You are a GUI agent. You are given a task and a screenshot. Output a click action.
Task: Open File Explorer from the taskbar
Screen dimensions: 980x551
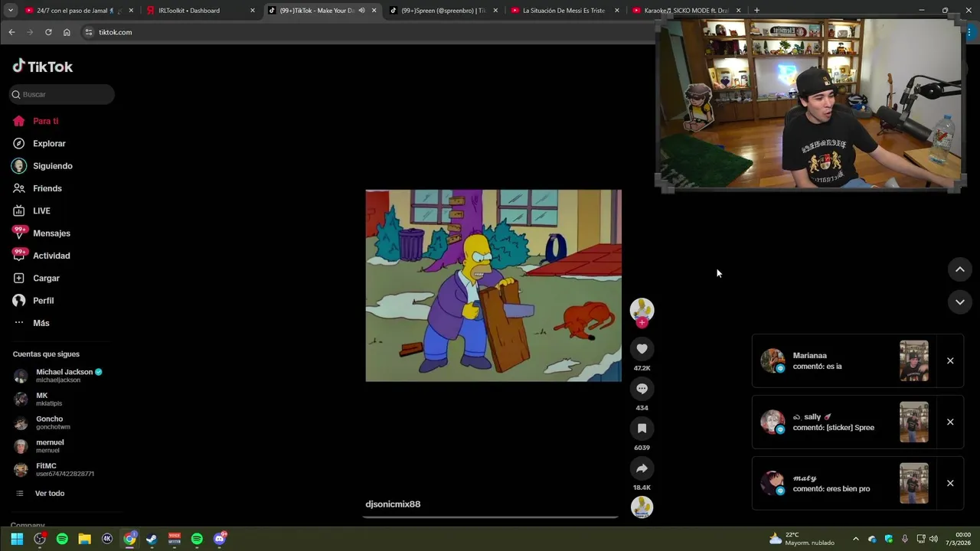[x=84, y=539]
